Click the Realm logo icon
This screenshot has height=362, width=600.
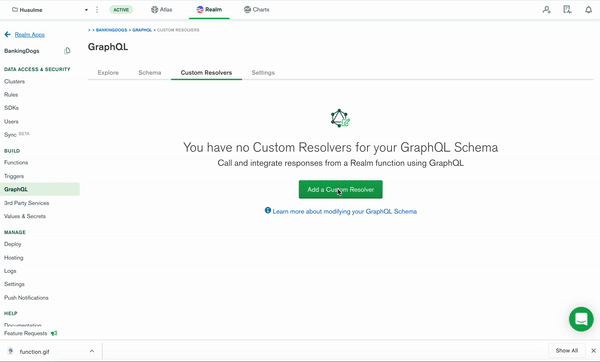click(200, 10)
